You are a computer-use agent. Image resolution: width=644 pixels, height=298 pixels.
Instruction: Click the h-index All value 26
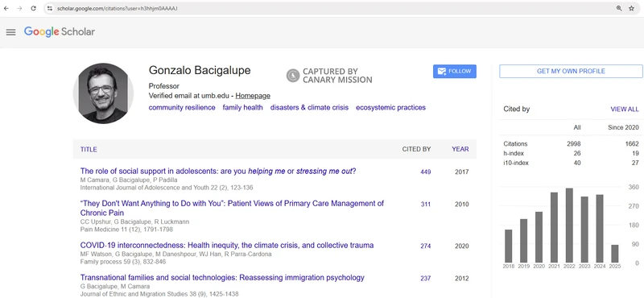pyautogui.click(x=577, y=153)
